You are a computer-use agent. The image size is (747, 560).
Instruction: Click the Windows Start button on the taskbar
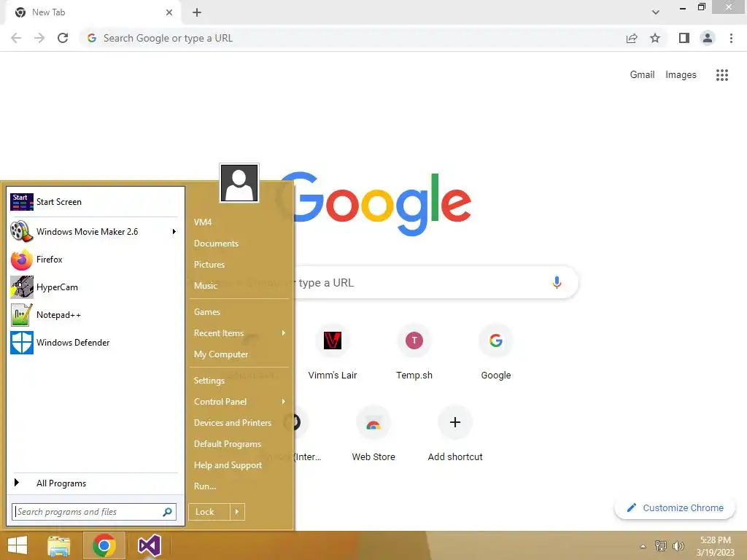tap(18, 545)
